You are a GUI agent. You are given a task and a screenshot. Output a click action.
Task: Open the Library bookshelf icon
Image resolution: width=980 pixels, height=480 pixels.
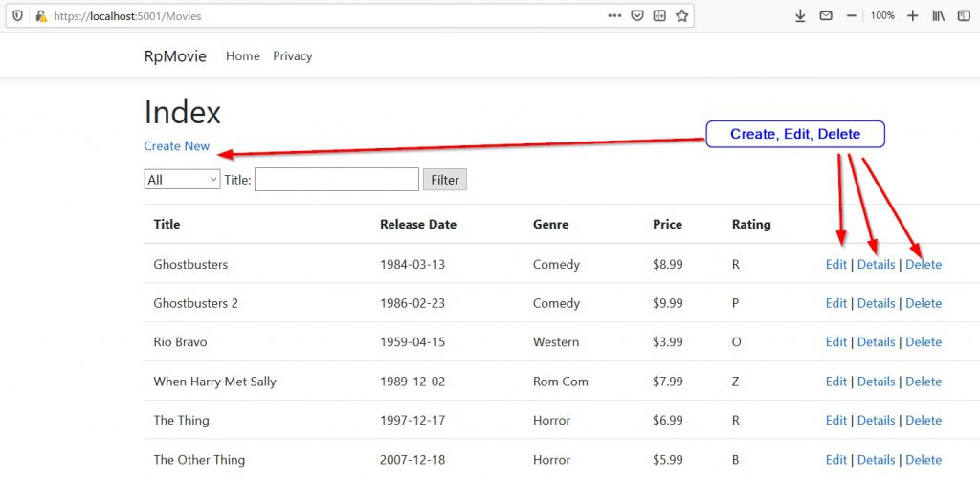[939, 16]
